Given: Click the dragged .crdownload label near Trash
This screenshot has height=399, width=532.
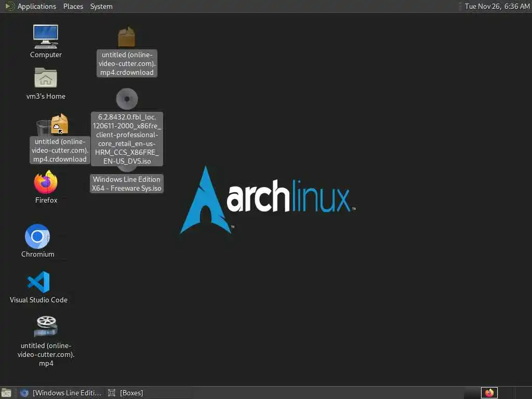Looking at the screenshot, I should point(60,150).
